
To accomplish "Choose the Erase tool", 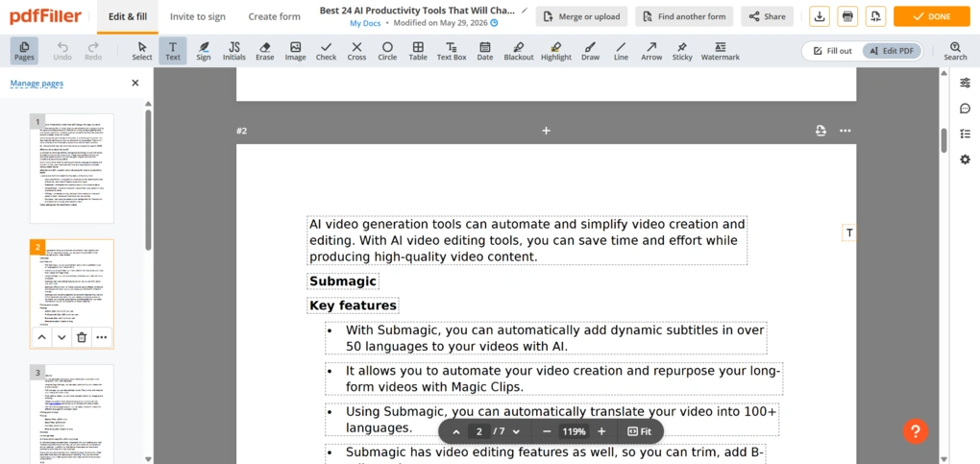I will pos(265,51).
